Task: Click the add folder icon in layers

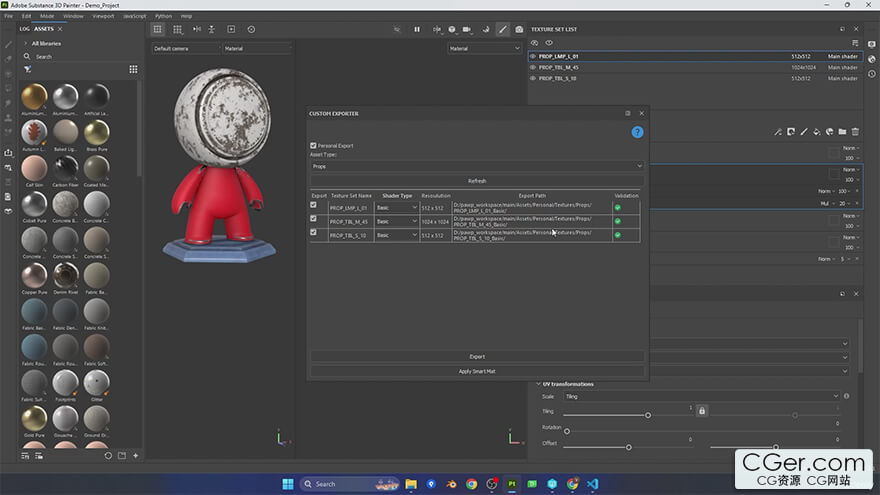Action: [x=842, y=132]
